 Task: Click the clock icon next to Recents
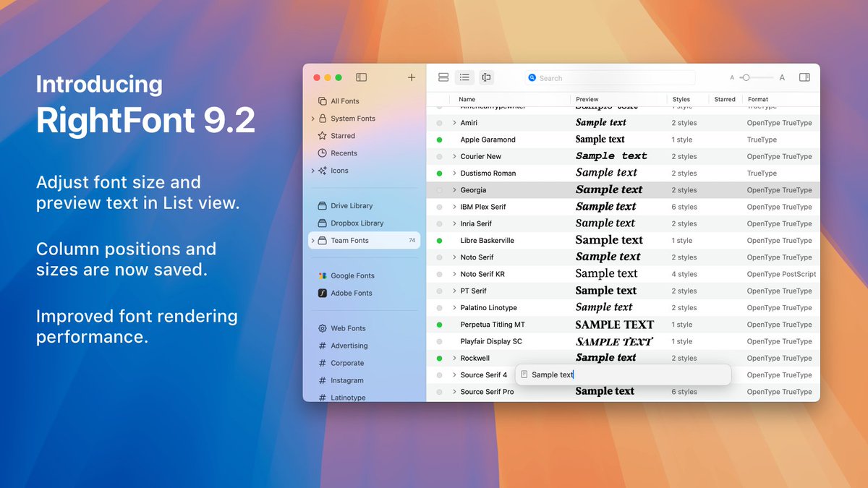[323, 153]
